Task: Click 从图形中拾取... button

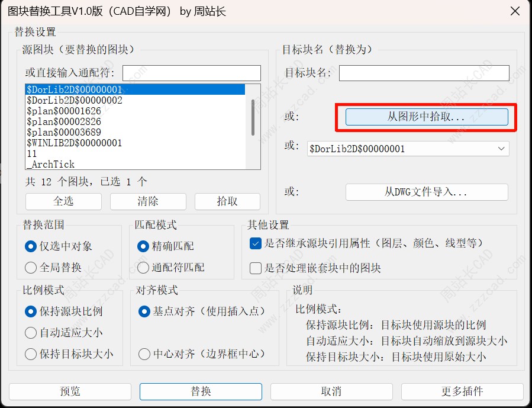Action: [427, 117]
